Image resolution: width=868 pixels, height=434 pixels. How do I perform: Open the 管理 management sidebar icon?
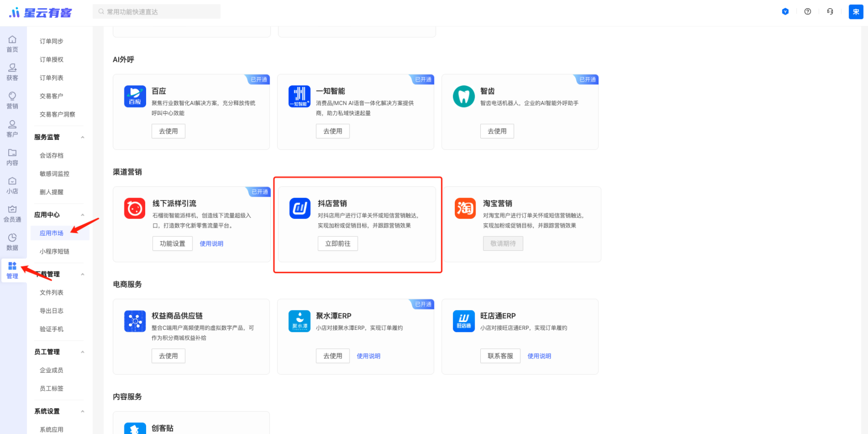(x=13, y=271)
